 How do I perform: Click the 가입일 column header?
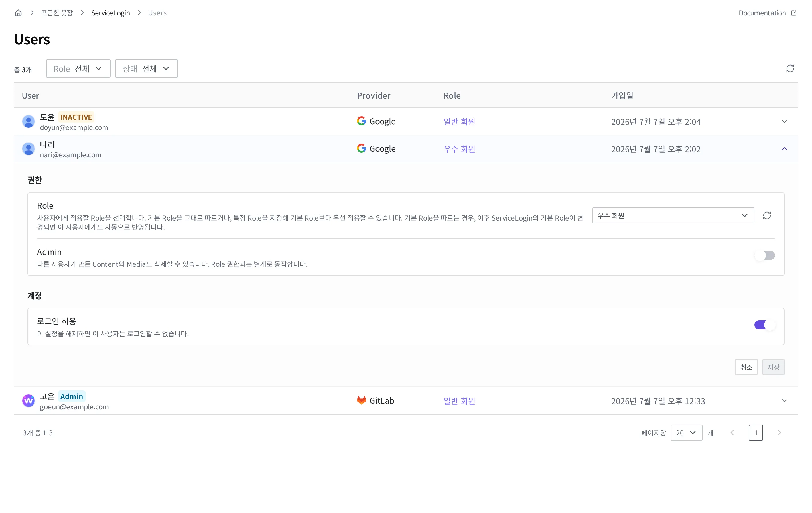(622, 95)
